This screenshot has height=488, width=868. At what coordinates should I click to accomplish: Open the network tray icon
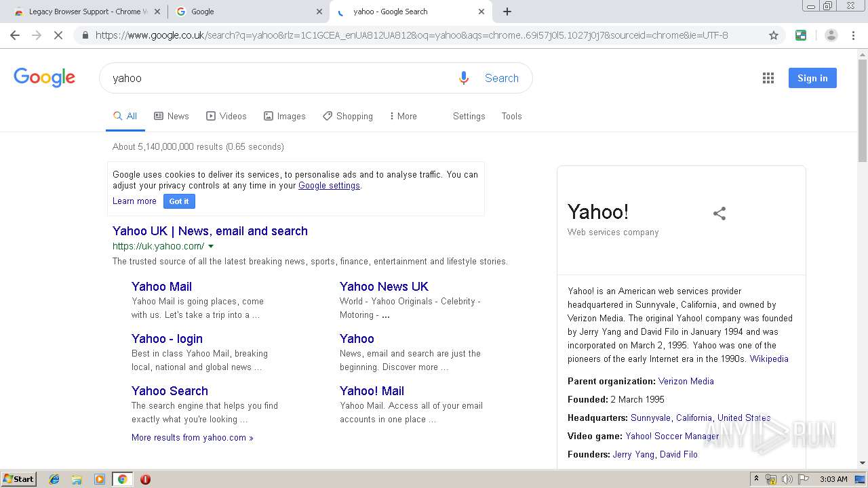pos(771,479)
